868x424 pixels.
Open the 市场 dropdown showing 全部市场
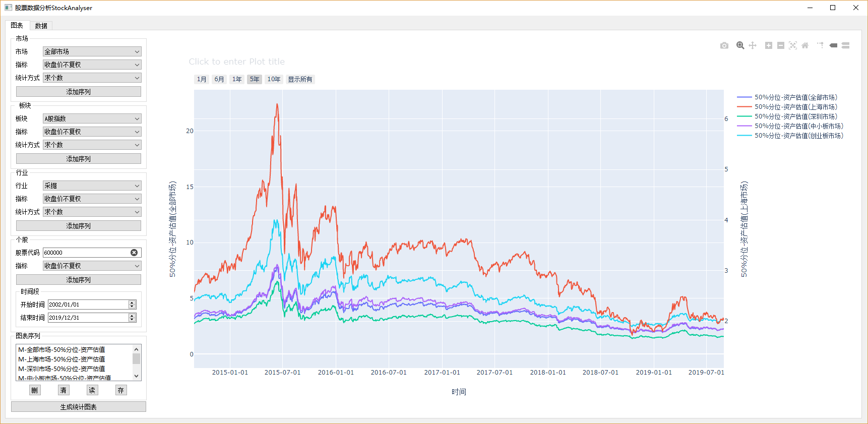[92, 51]
